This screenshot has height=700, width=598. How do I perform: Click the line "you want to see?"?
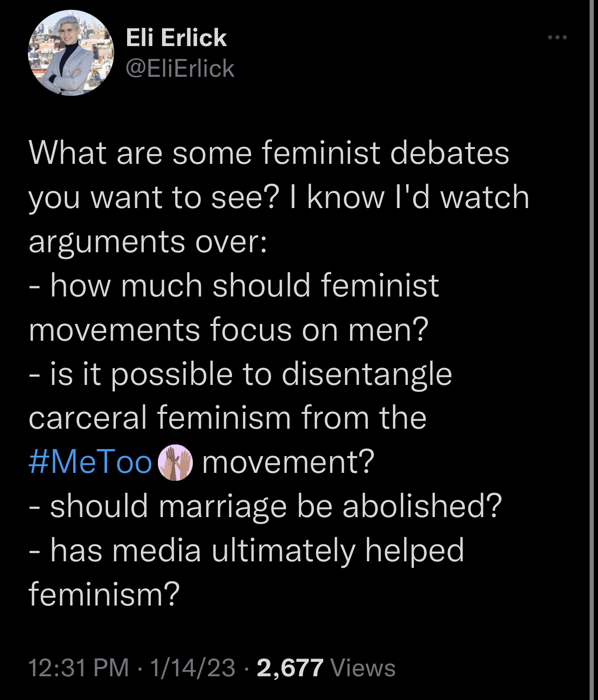click(154, 197)
